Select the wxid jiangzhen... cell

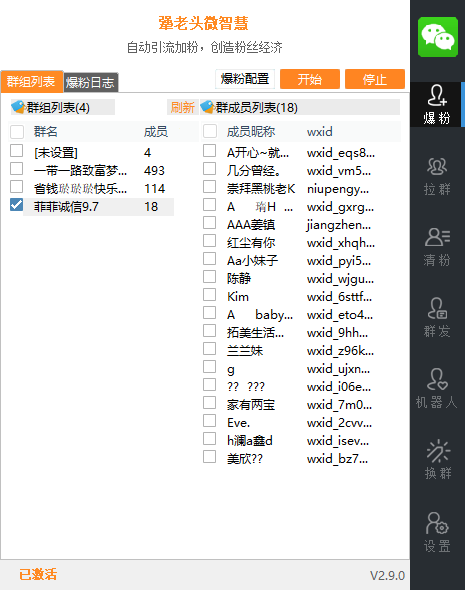[x=339, y=225]
